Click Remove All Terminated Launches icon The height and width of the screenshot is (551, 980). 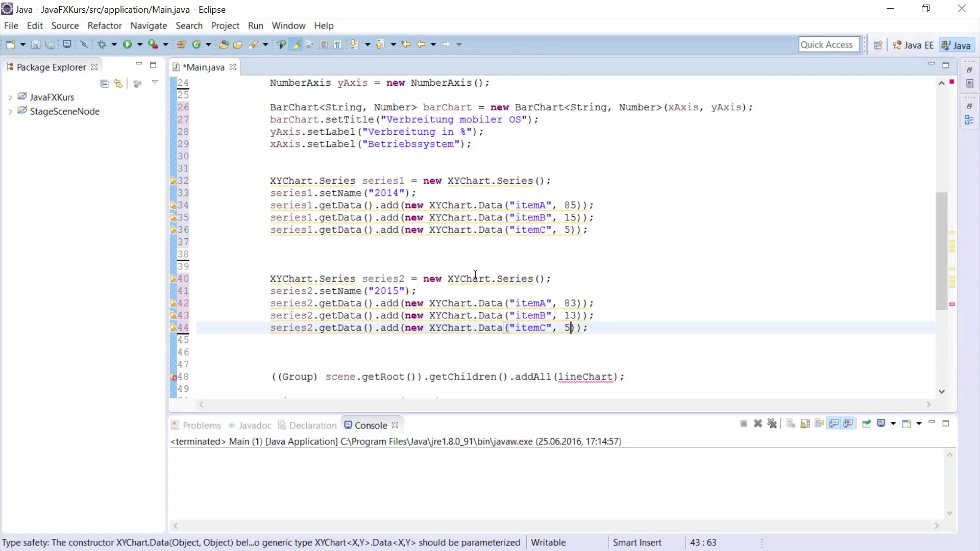coord(772,424)
